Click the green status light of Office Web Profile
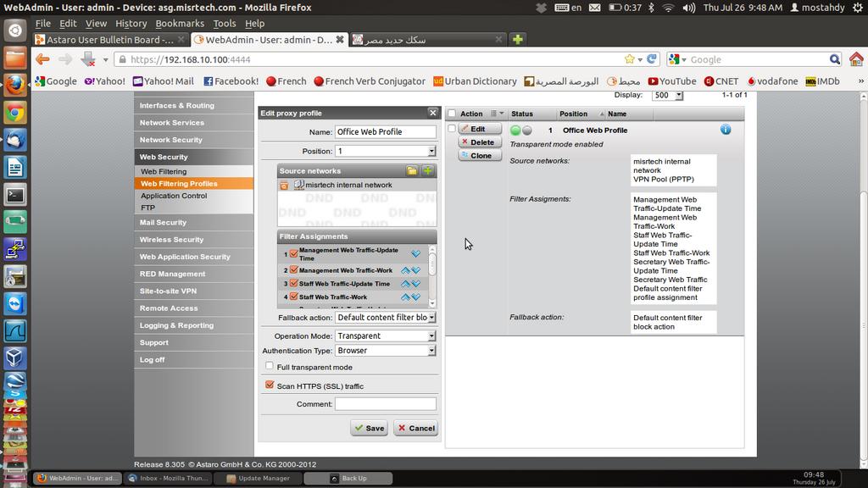This screenshot has height=488, width=868. (x=515, y=130)
